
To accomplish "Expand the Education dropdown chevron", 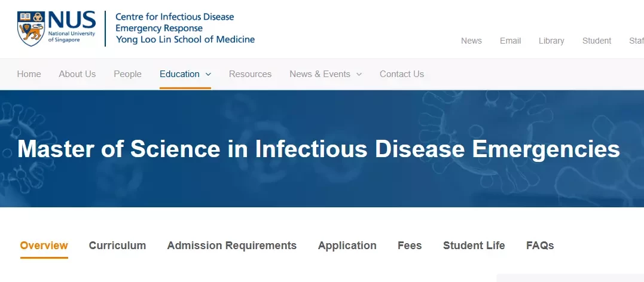I will [208, 74].
